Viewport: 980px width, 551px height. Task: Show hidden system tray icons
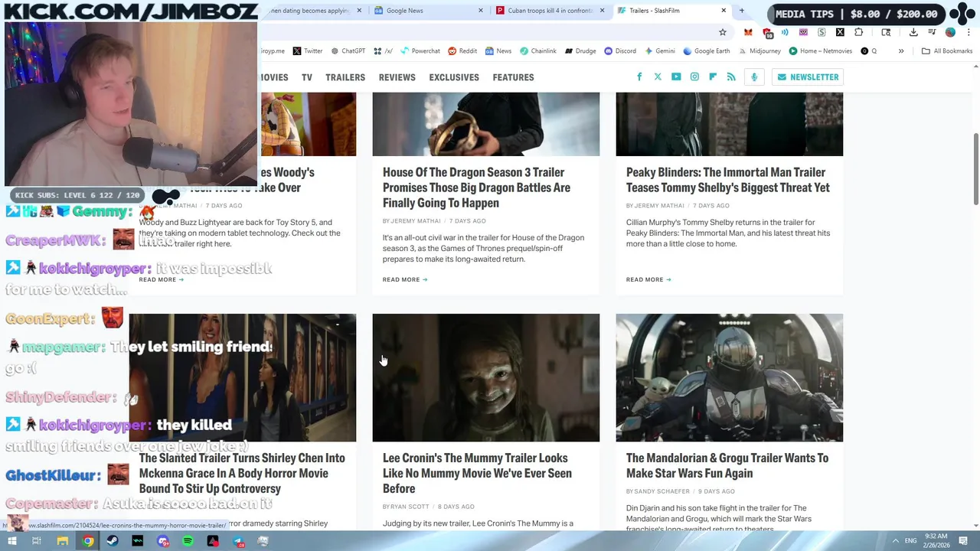[x=895, y=541]
